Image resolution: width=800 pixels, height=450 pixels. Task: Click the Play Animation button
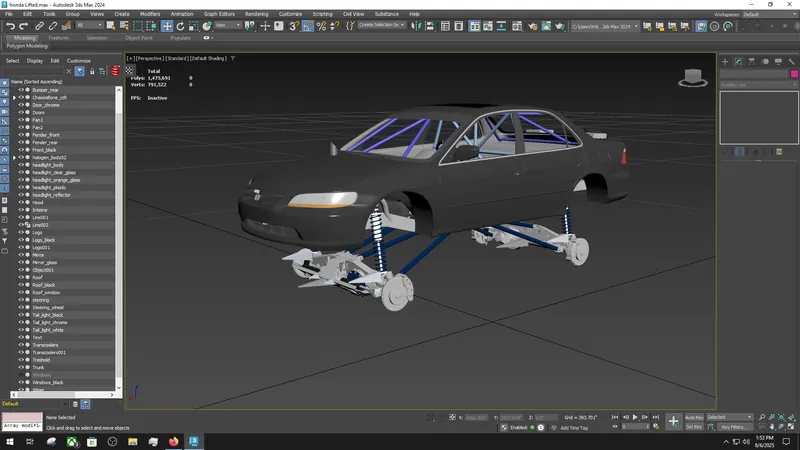click(635, 417)
